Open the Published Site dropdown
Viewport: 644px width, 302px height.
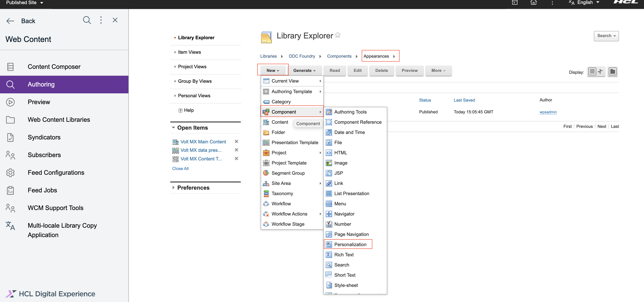point(24,3)
